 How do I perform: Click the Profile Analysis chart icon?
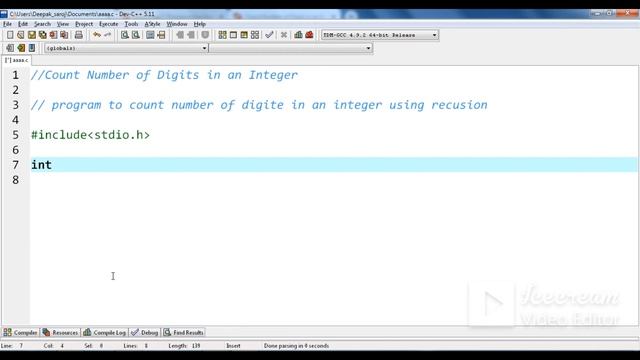(x=298, y=35)
